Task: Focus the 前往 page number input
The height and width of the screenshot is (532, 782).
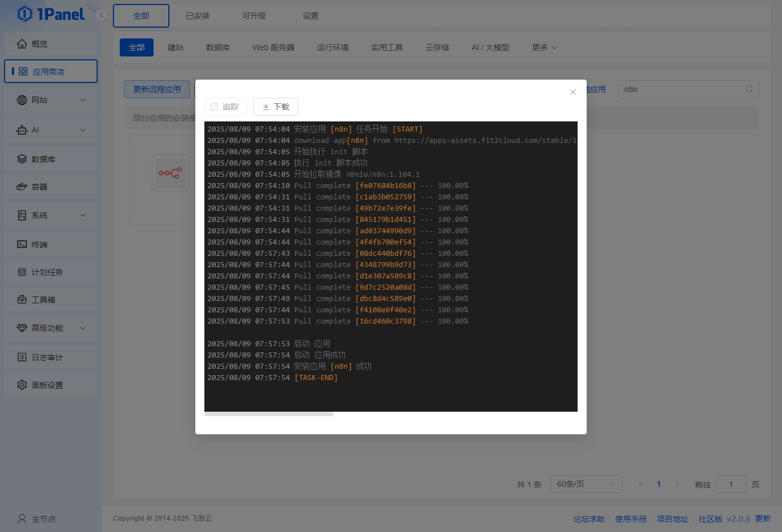Action: coord(731,484)
